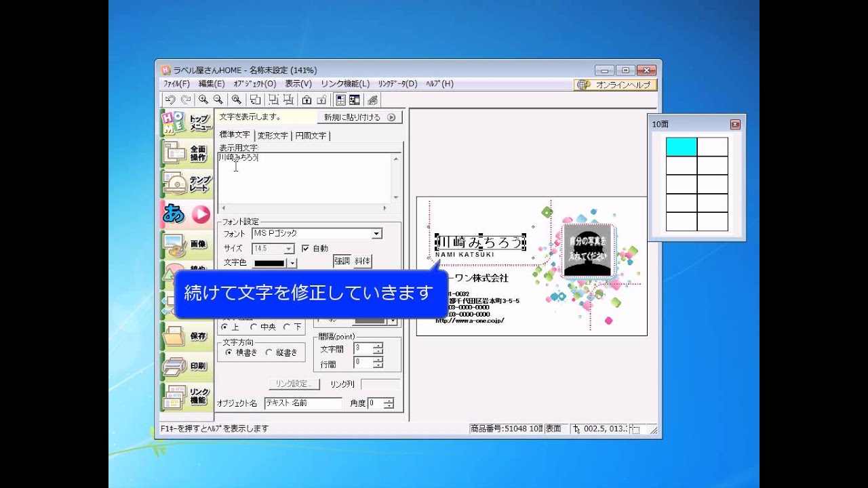
Task: Click the http://www.a-one.co.jp/ text on card
Action: click(x=470, y=321)
